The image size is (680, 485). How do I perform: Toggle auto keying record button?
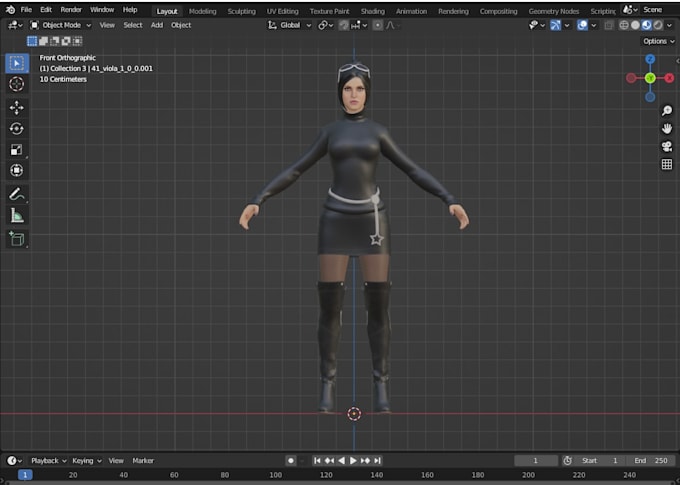coord(291,461)
